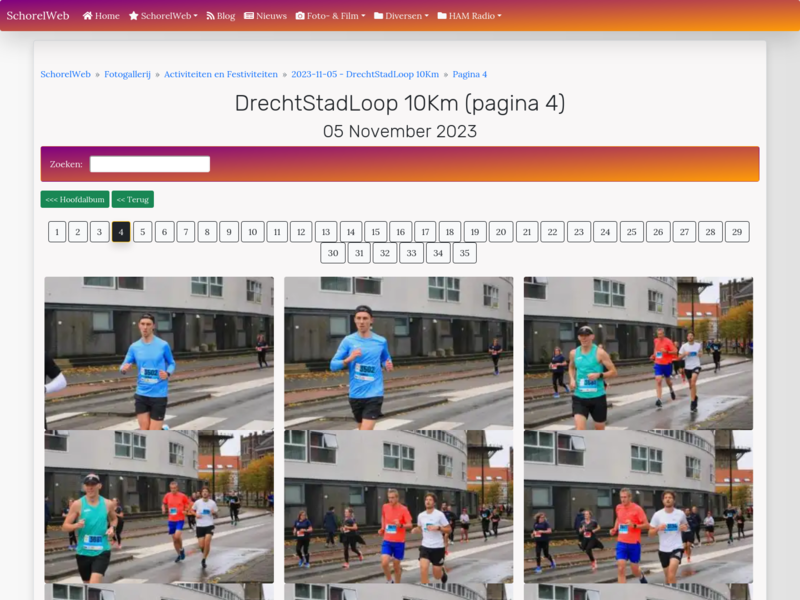The height and width of the screenshot is (600, 800).
Task: Switch to gallery page 27
Action: tap(684, 232)
